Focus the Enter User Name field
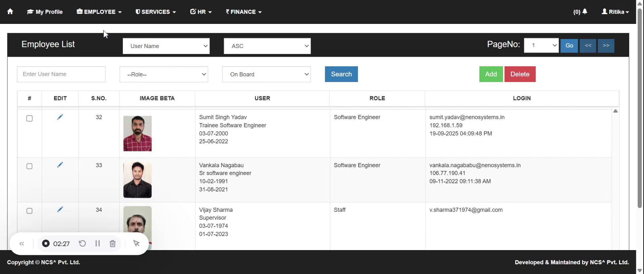Image resolution: width=644 pixels, height=274 pixels. click(61, 74)
